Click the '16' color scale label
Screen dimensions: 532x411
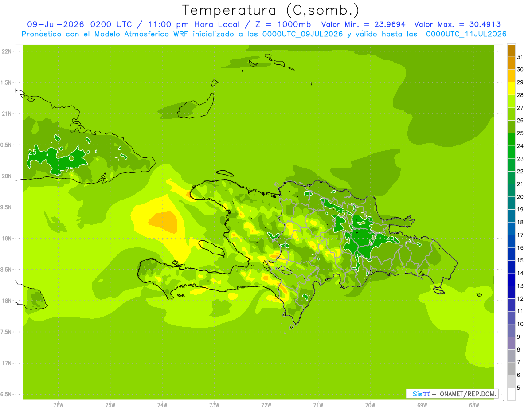click(520, 248)
